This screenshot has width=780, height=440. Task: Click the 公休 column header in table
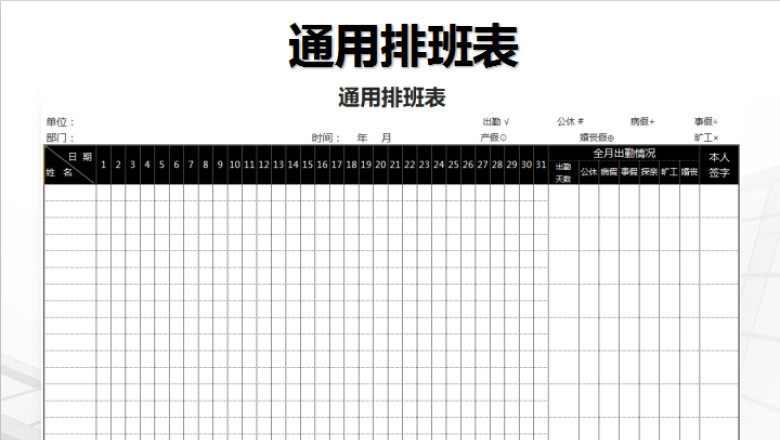[x=588, y=172]
